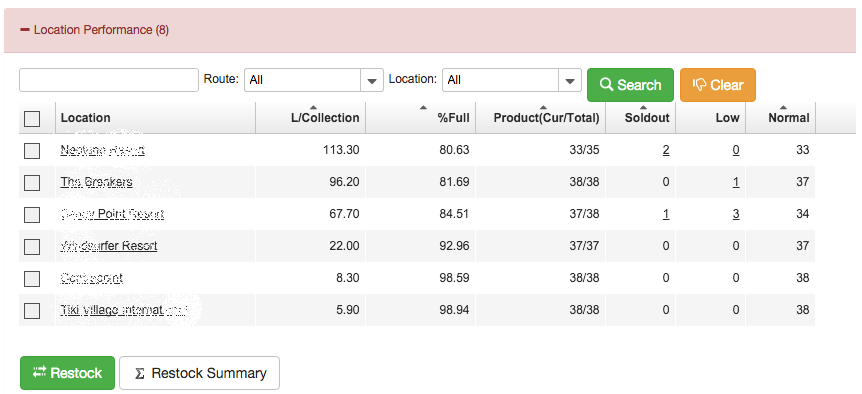
Task: Select the Windsurfer Resort row checkbox
Action: point(32,246)
